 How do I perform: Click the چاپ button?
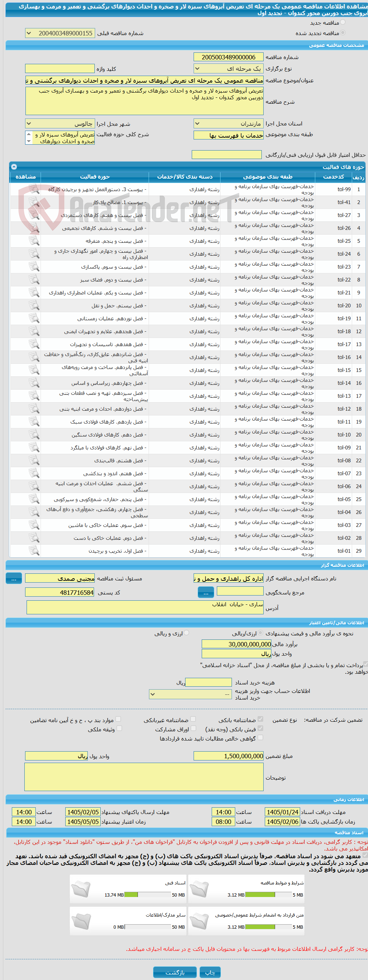pos(210,972)
